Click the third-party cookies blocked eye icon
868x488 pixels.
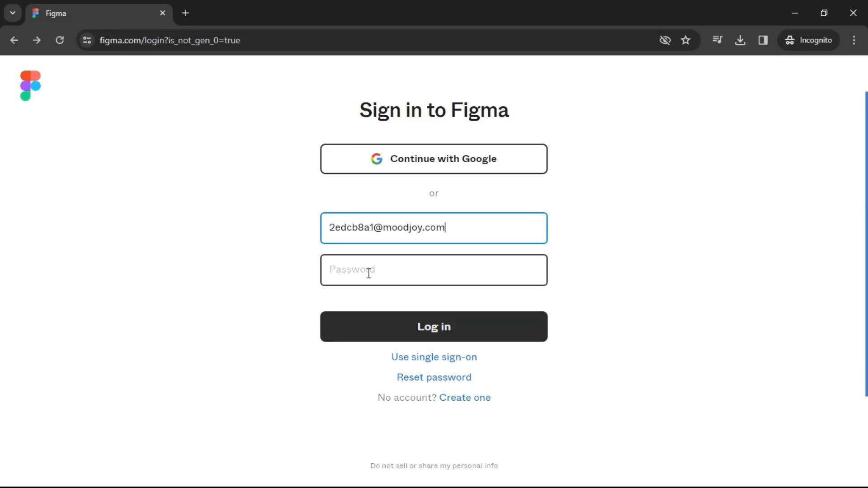pyautogui.click(x=665, y=40)
